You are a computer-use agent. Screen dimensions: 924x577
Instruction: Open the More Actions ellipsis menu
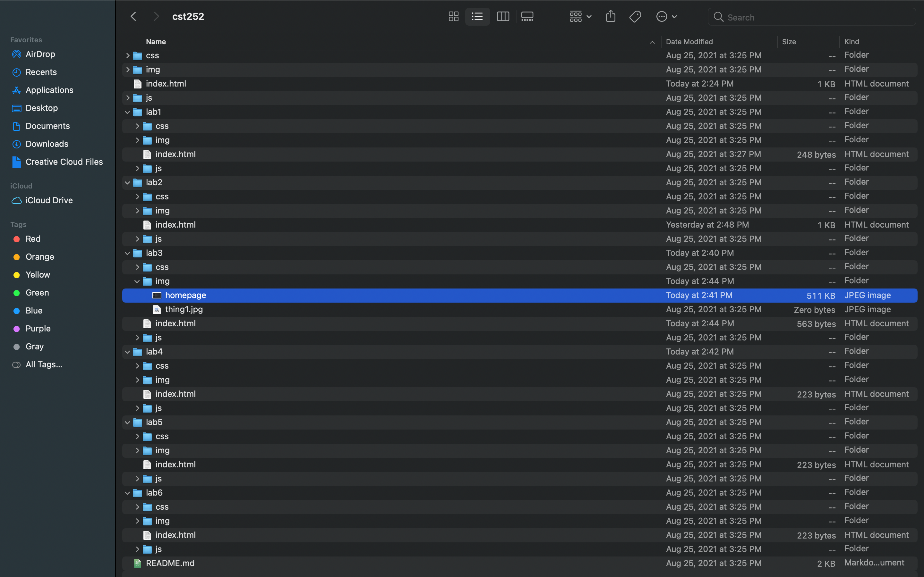[666, 16]
